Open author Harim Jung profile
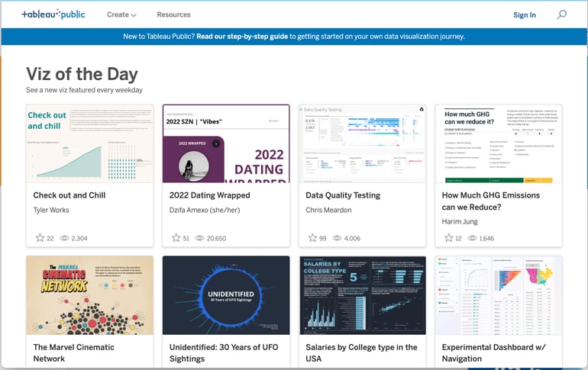Image resolution: width=588 pixels, height=370 pixels. click(x=460, y=222)
